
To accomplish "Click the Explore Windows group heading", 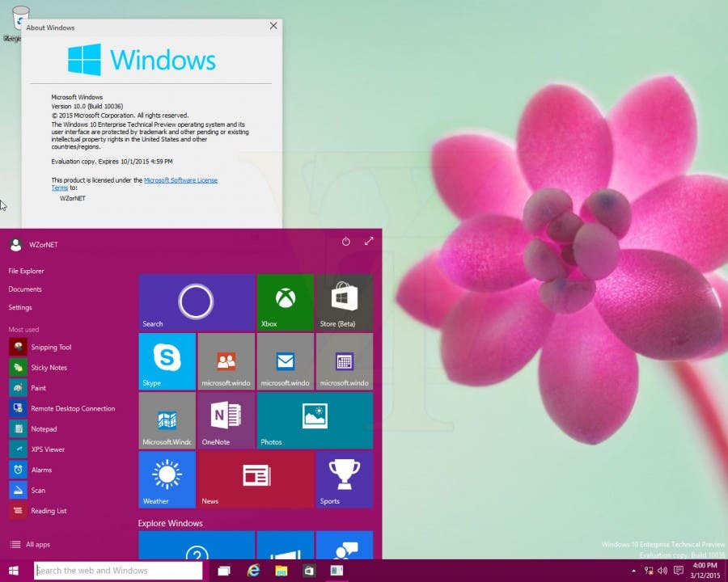I will tap(171, 523).
